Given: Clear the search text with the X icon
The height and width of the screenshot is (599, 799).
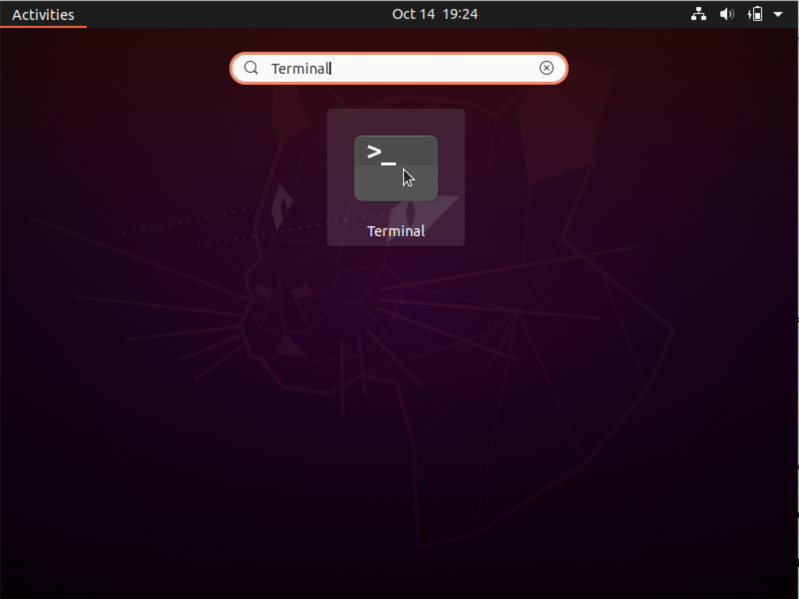Looking at the screenshot, I should [546, 68].
